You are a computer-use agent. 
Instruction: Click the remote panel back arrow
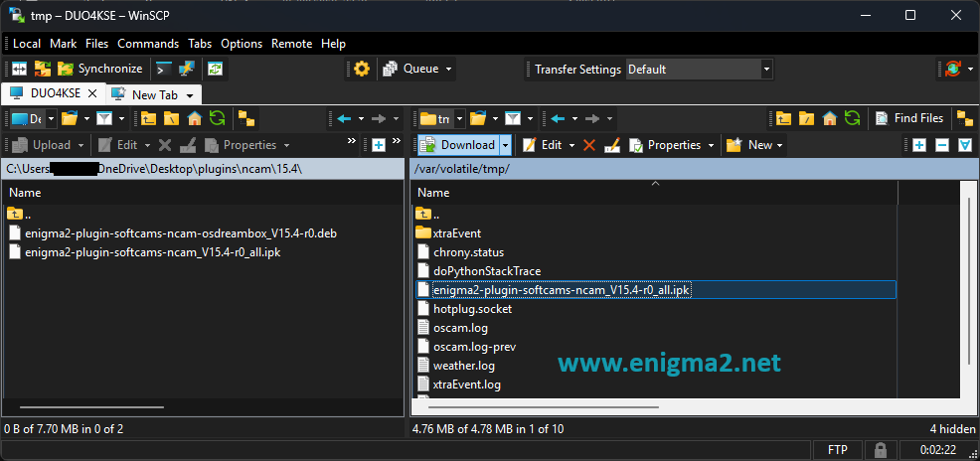point(559,118)
